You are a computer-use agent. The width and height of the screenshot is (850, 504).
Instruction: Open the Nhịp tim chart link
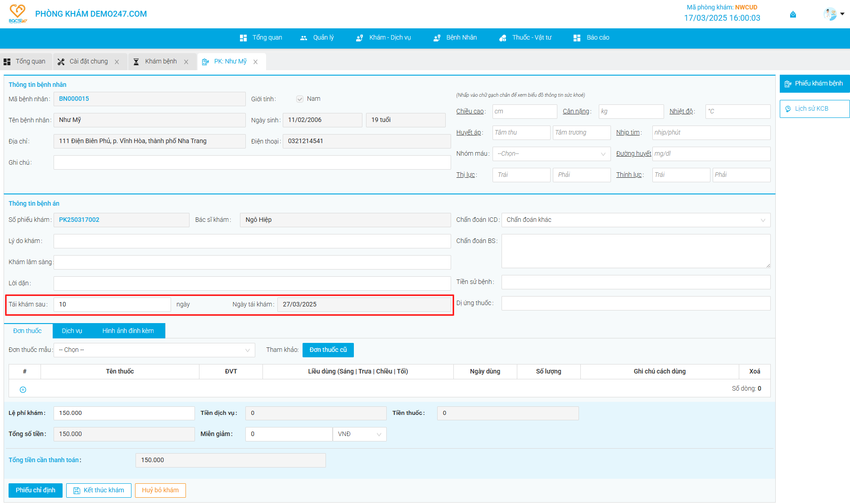628,133
